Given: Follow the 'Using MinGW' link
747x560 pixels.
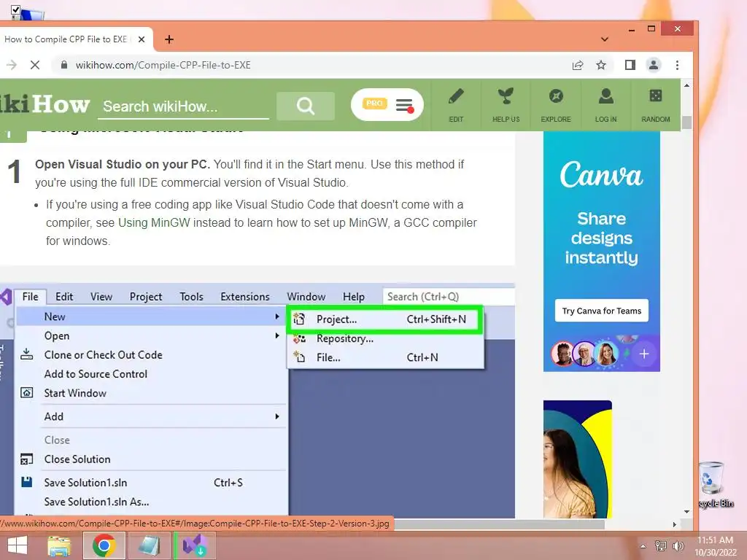Looking at the screenshot, I should click(x=154, y=222).
